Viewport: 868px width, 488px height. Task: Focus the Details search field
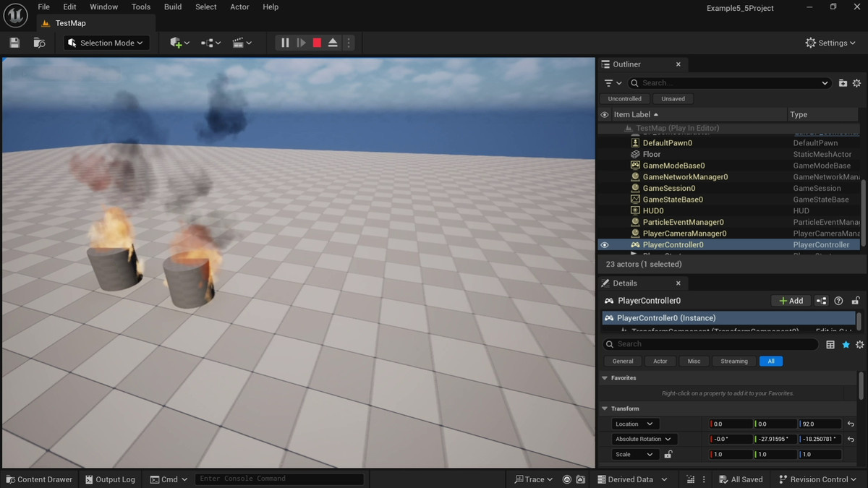coord(710,344)
